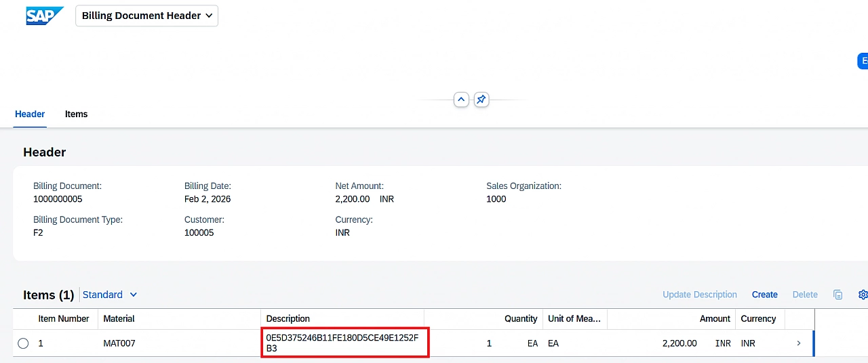The image size is (868, 363).
Task: Navigate into item row with right arrow
Action: [798, 343]
